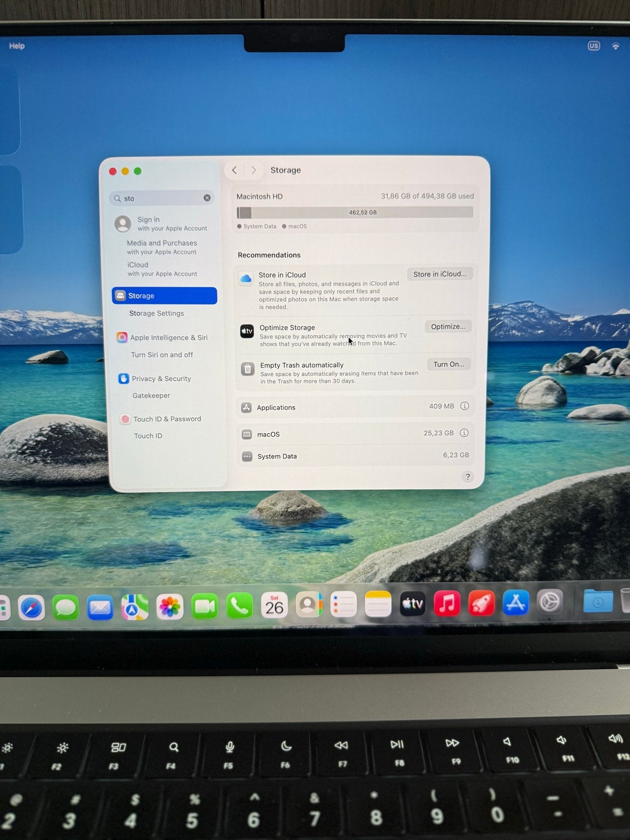The image size is (630, 840).
Task: Open the Touch ID sub-result
Action: 148,436
